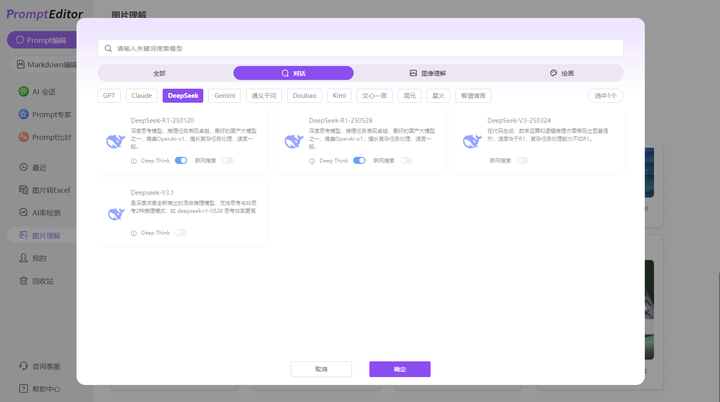The height and width of the screenshot is (402, 720).
Task: Cancel the model selection dialog with 取消
Action: pos(321,369)
